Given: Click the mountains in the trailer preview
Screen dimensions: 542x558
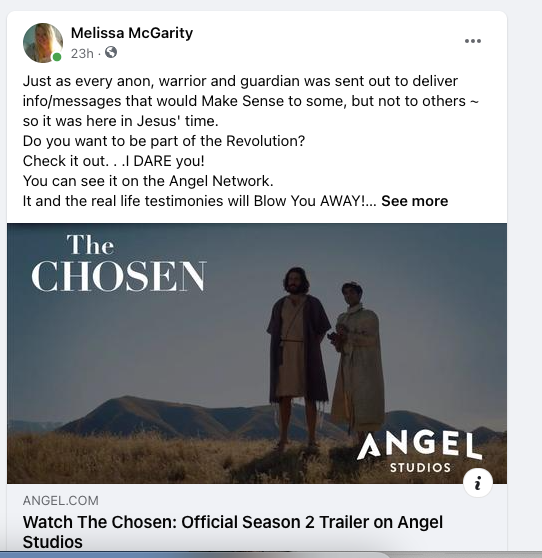Looking at the screenshot, I should tap(214, 416).
